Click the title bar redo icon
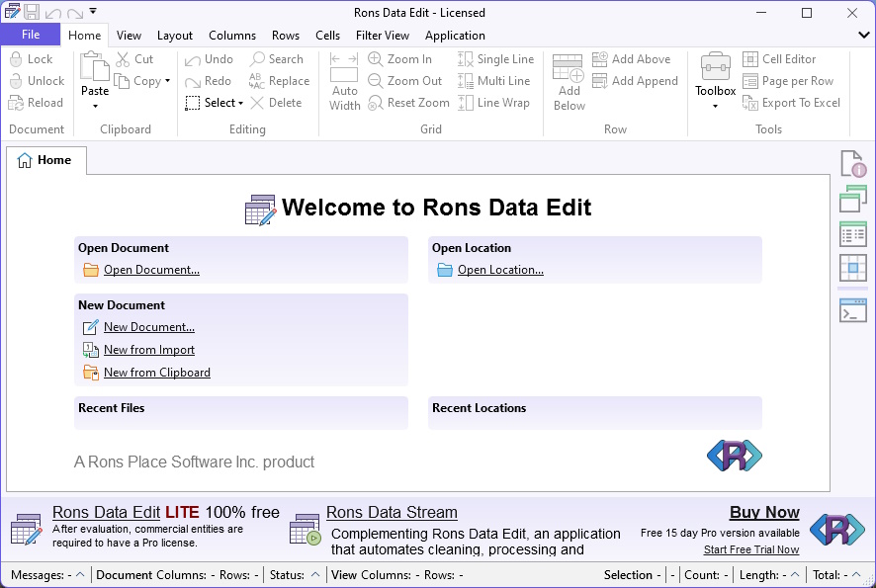The height and width of the screenshot is (588, 876). coord(75,13)
